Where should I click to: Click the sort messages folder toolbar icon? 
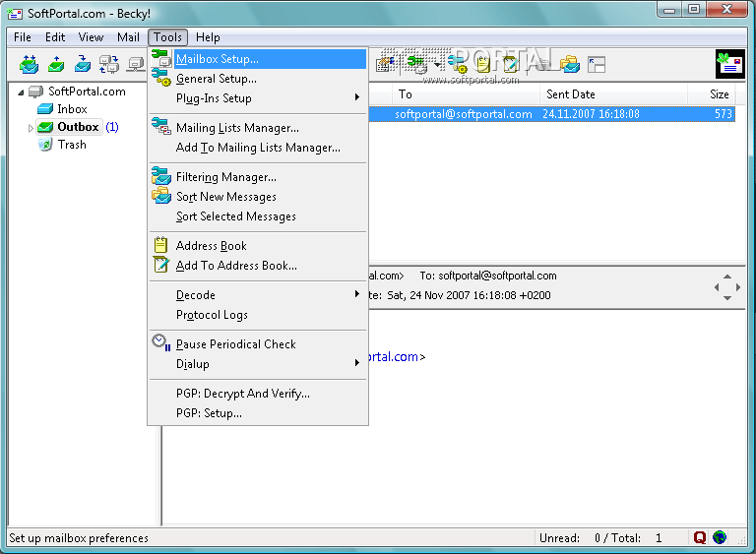[x=570, y=64]
